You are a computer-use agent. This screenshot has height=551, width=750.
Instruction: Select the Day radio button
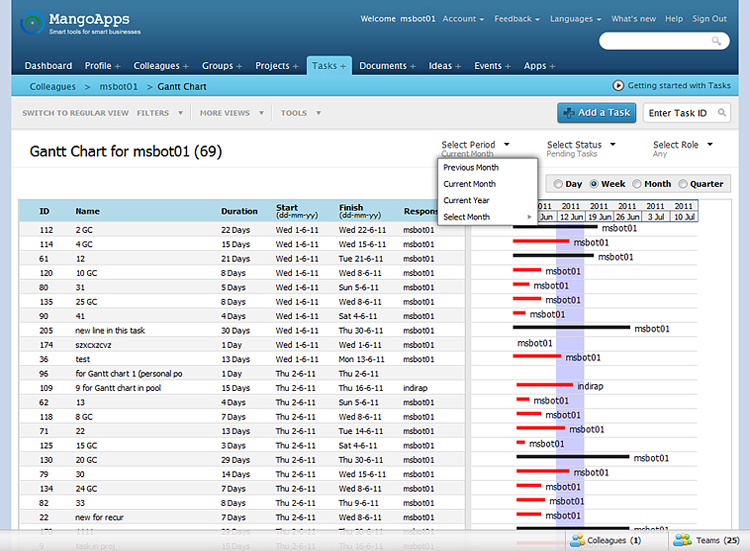(x=558, y=184)
